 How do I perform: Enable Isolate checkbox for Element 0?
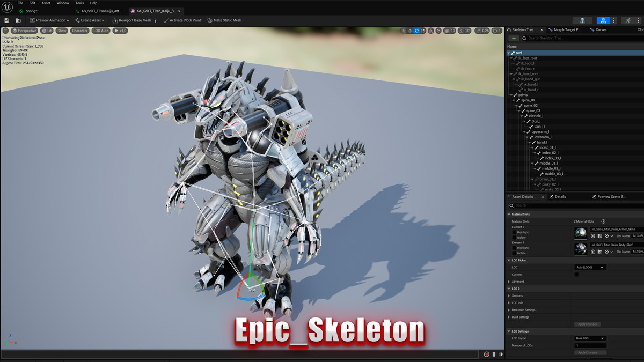tap(514, 237)
